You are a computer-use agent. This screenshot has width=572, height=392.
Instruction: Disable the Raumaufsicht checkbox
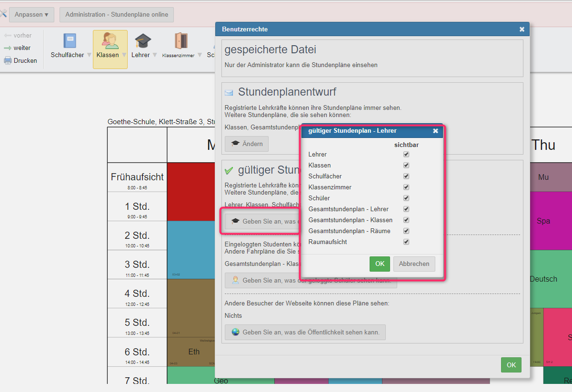(406, 242)
